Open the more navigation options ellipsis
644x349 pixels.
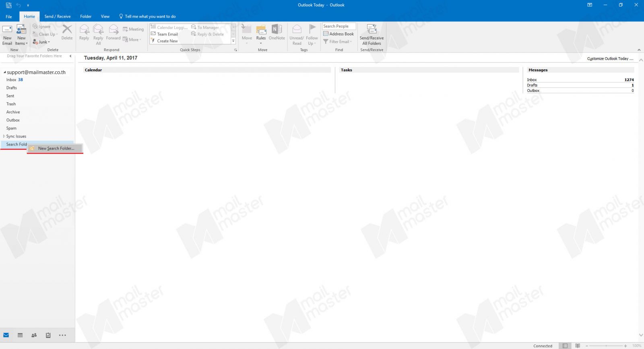click(62, 335)
